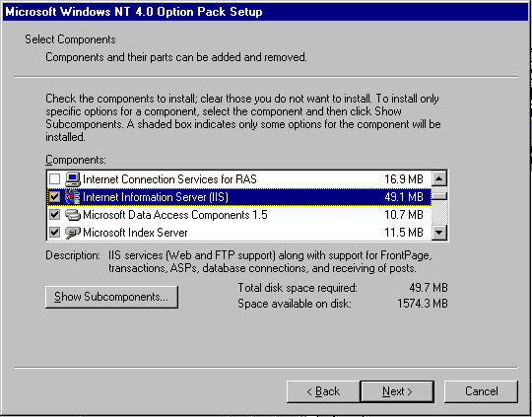
Task: Cancel the Option Pack setup
Action: click(x=481, y=391)
